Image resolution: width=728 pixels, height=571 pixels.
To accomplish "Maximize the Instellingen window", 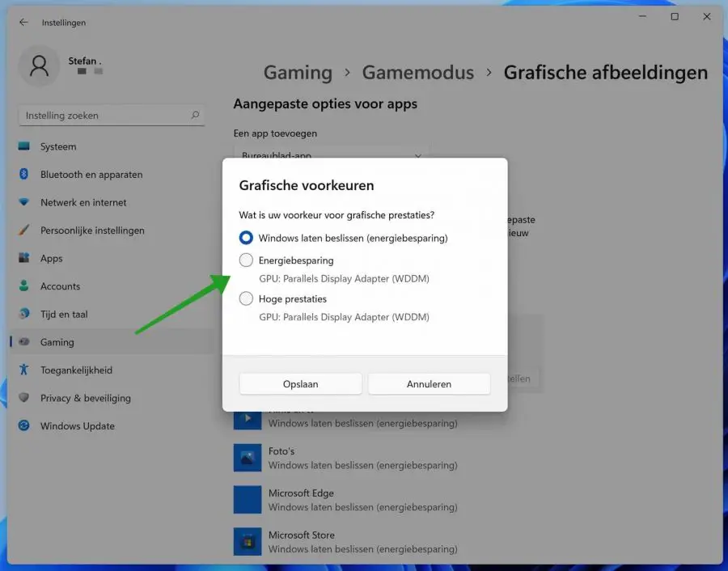I will (675, 17).
